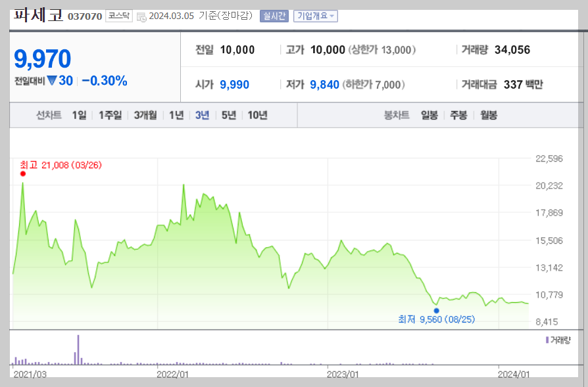588x387 pixels.
Task: Click the 최저 9,560 (08/25) label
Action: click(x=437, y=319)
